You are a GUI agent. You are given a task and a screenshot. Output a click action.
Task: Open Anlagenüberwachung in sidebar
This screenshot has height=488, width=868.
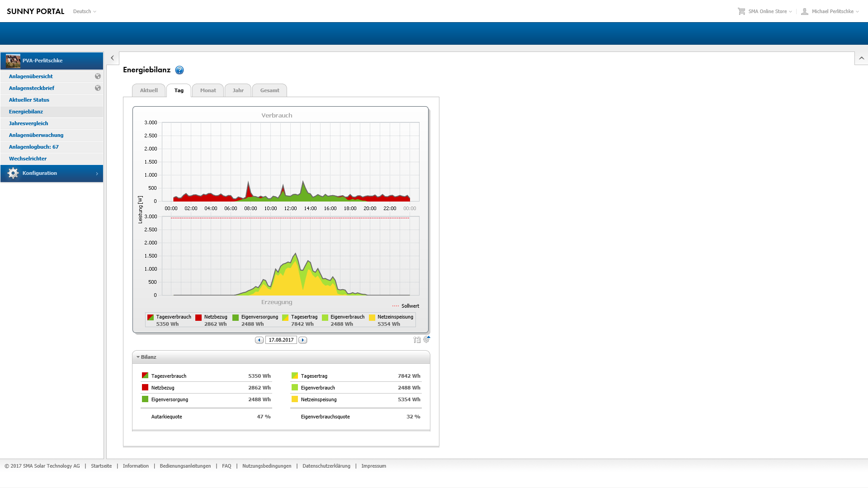click(36, 135)
